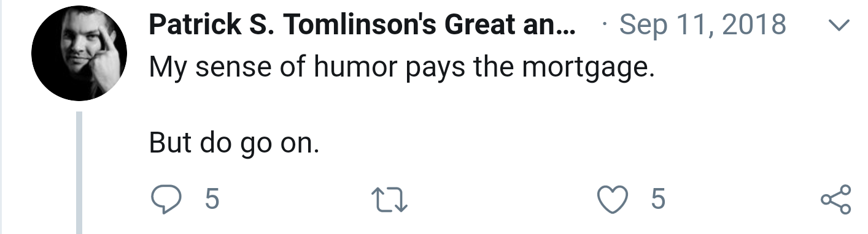
Task: Open the round black-and-white profile avatar
Action: click(x=79, y=53)
